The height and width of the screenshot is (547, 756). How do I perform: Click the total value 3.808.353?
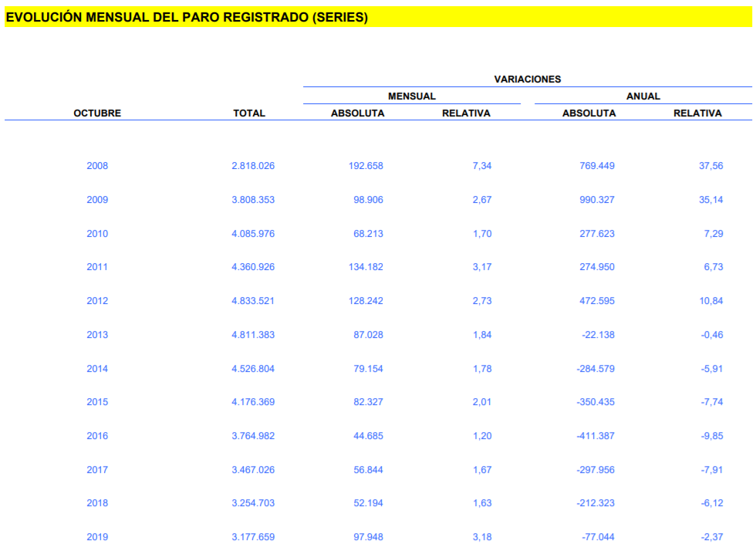253,200
